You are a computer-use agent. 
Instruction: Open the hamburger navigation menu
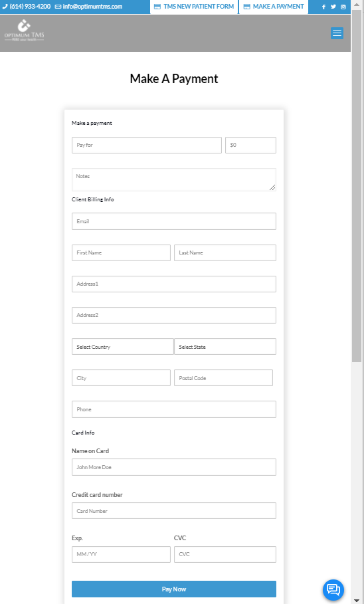(337, 33)
